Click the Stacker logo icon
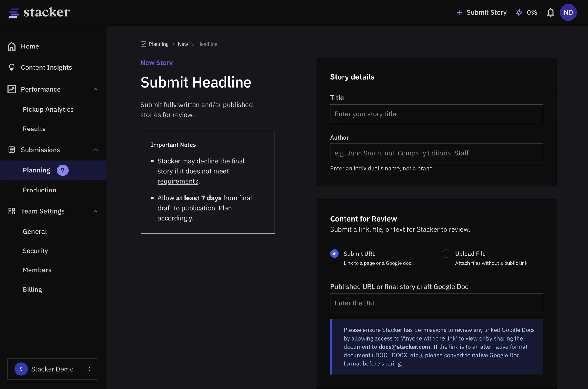 pos(14,13)
